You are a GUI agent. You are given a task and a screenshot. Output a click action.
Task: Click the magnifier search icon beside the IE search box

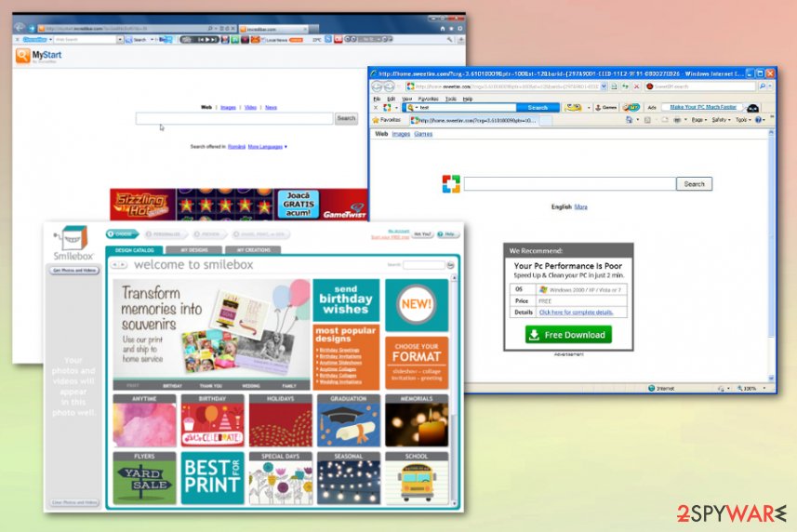point(762,86)
